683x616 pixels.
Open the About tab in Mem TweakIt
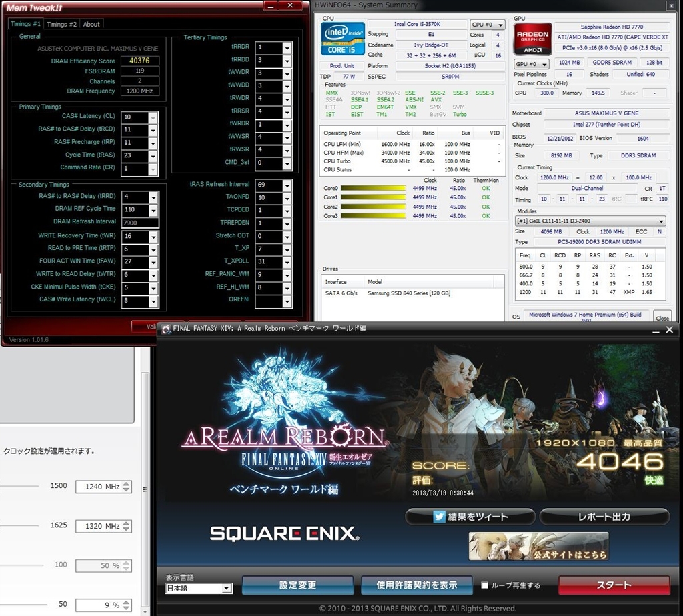pyautogui.click(x=91, y=24)
